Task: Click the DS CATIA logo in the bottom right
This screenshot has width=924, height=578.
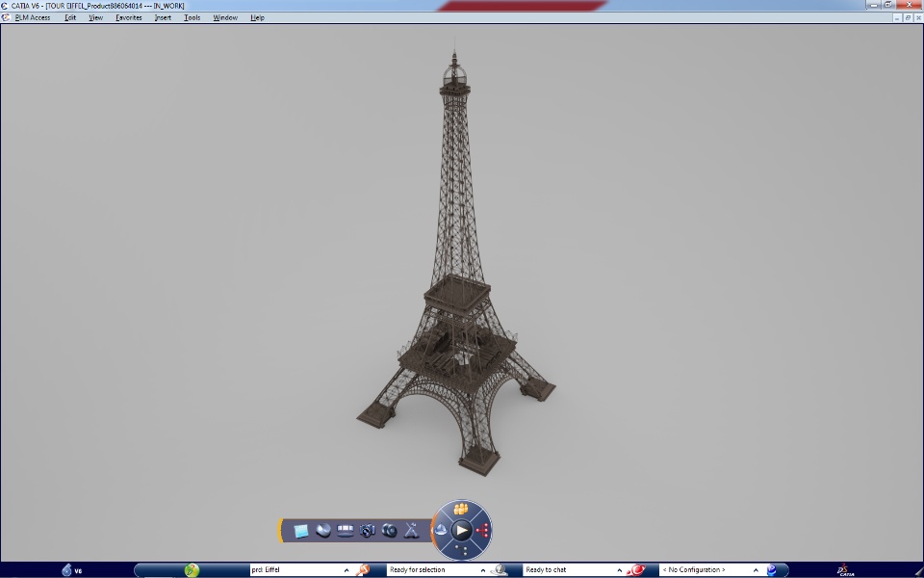Action: (x=846, y=569)
